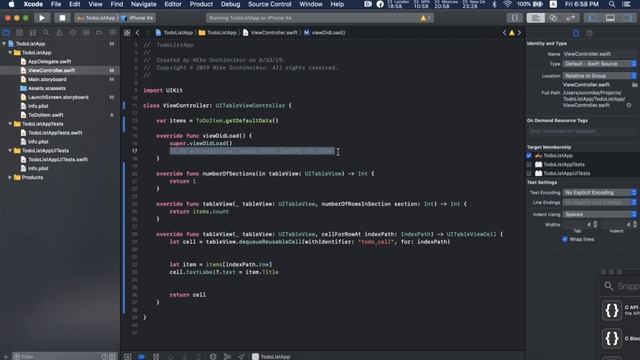
Task: Switch to the Version editor
Action: point(571,18)
